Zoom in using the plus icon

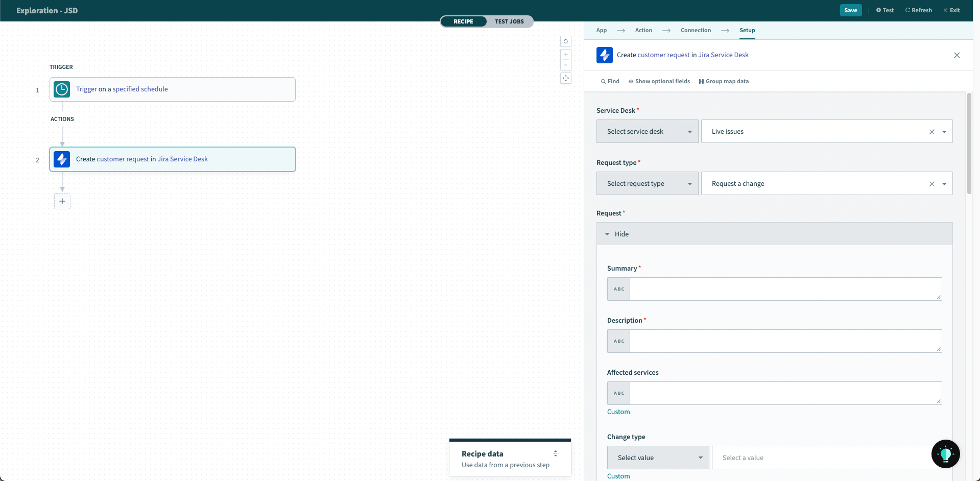click(566, 54)
